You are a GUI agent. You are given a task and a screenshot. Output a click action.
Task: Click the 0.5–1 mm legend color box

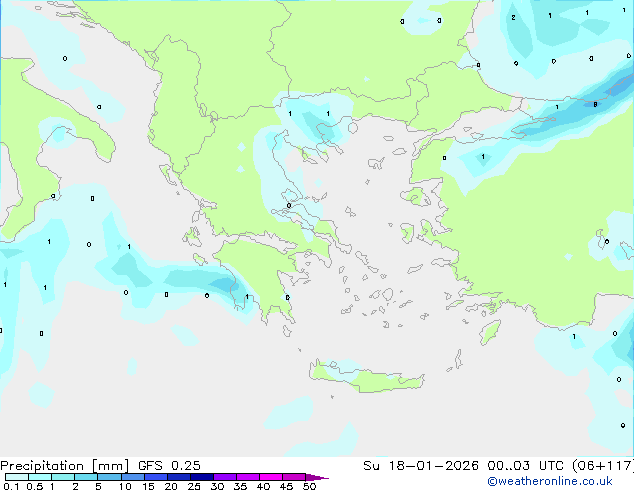pyautogui.click(x=40, y=477)
